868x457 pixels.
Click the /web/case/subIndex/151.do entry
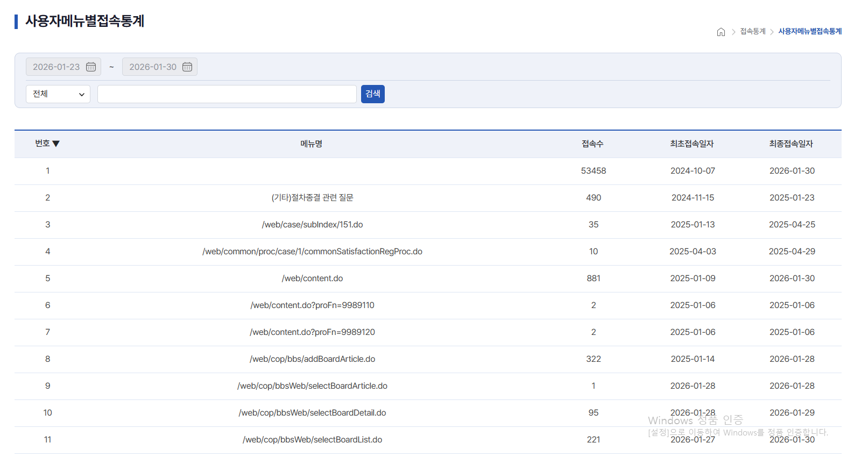click(x=312, y=225)
